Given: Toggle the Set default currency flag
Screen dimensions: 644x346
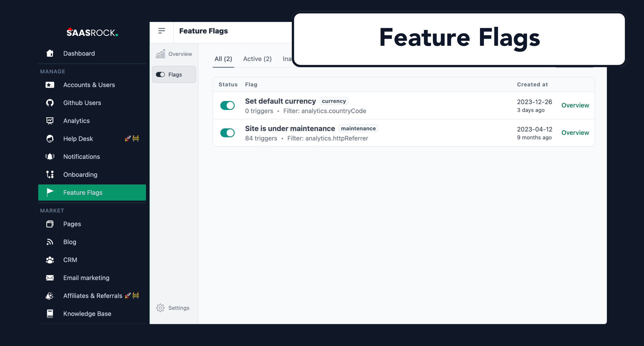Looking at the screenshot, I should tap(228, 105).
